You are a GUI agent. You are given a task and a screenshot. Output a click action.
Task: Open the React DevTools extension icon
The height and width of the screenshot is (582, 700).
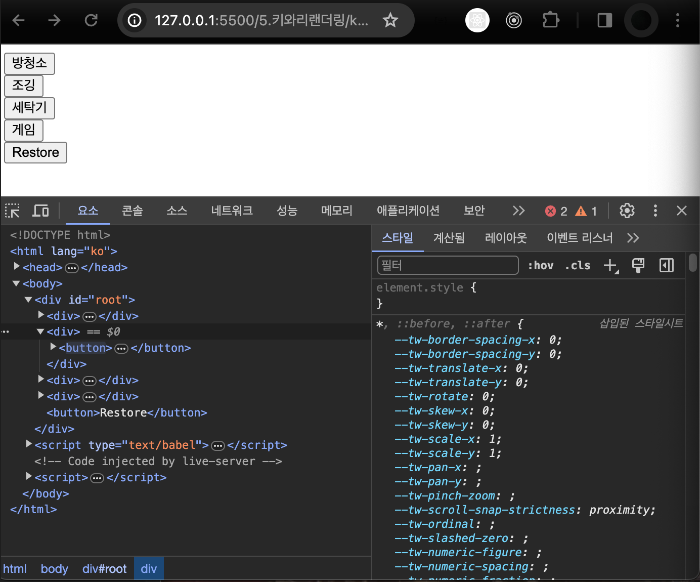click(477, 21)
